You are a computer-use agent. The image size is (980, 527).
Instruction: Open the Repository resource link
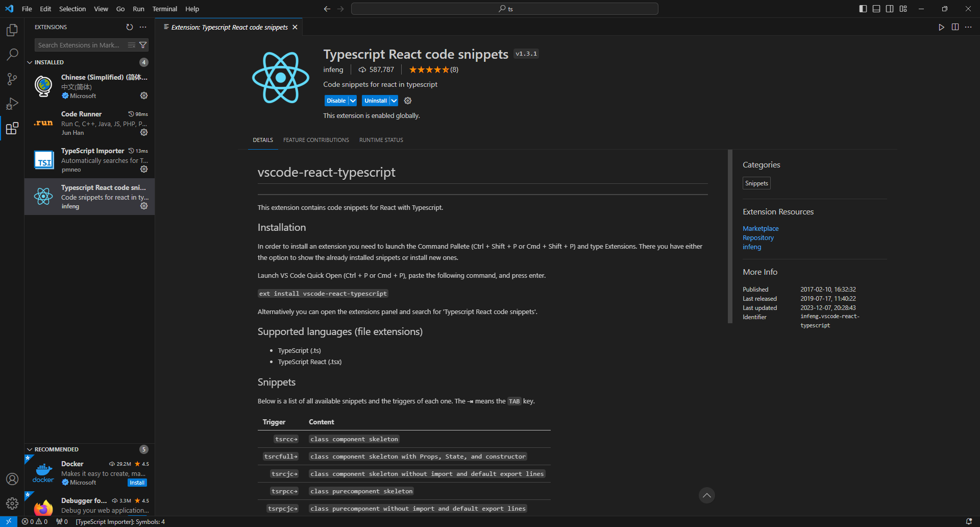(758, 237)
